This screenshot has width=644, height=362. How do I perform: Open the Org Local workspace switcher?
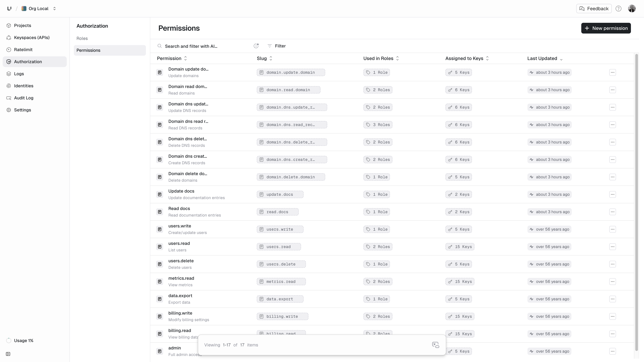pos(39,9)
